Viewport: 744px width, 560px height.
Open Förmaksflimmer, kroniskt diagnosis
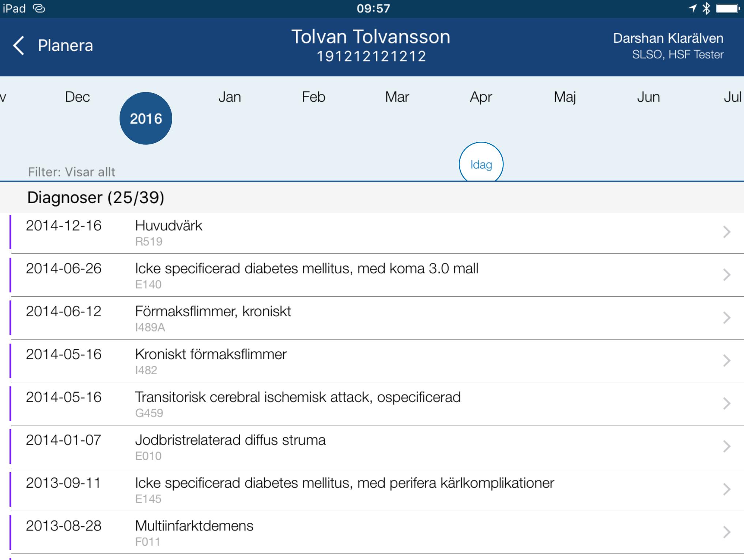point(372,318)
